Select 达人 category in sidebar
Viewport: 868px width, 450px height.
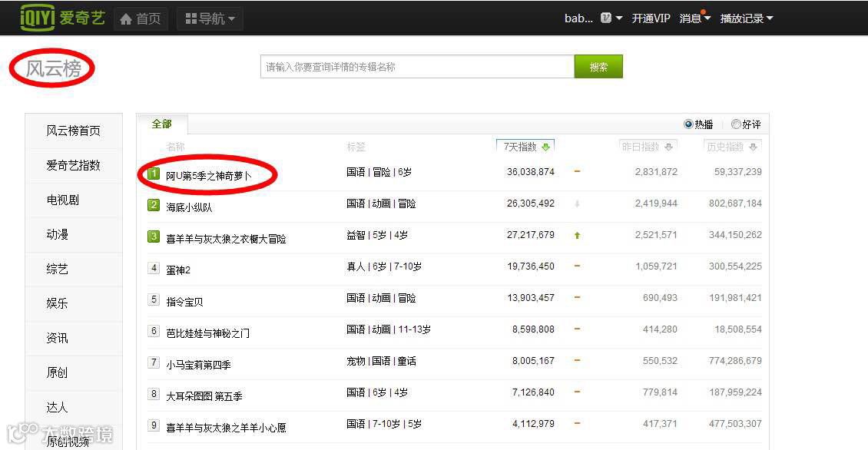click(x=74, y=407)
